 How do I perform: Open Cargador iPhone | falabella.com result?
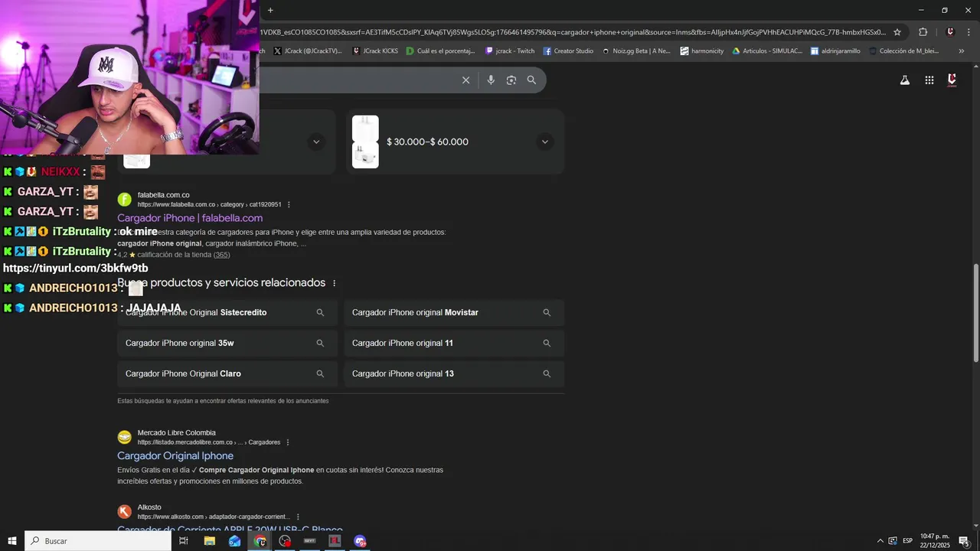(190, 218)
